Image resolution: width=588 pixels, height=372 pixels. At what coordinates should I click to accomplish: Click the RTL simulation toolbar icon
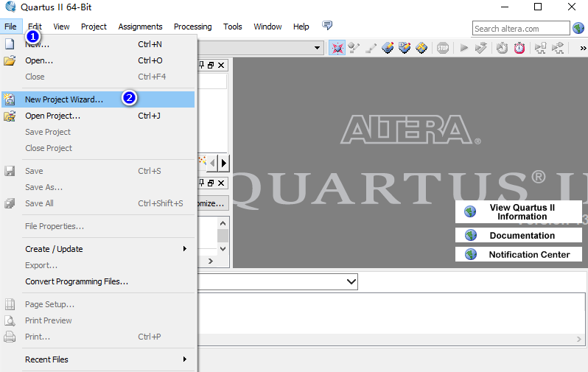pyautogui.click(x=540, y=48)
